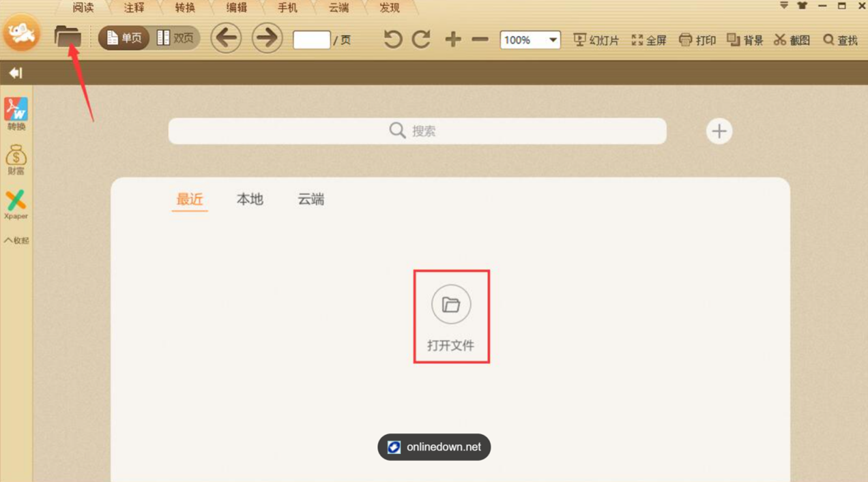Open 查找 search in document
The width and height of the screenshot is (868, 482).
(839, 40)
